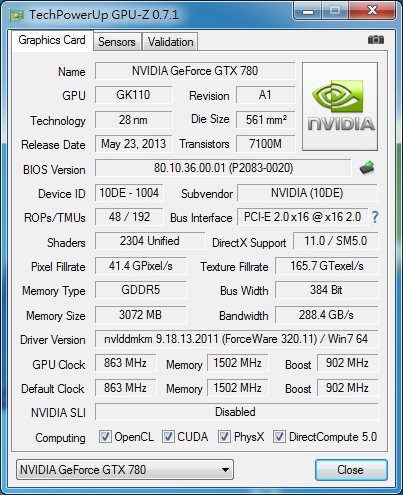Click the Transistors field 7100M

tap(265, 144)
